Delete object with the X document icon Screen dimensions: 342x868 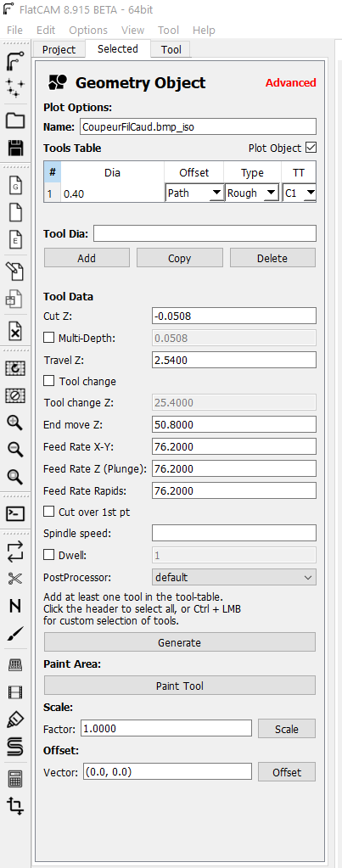tap(15, 332)
